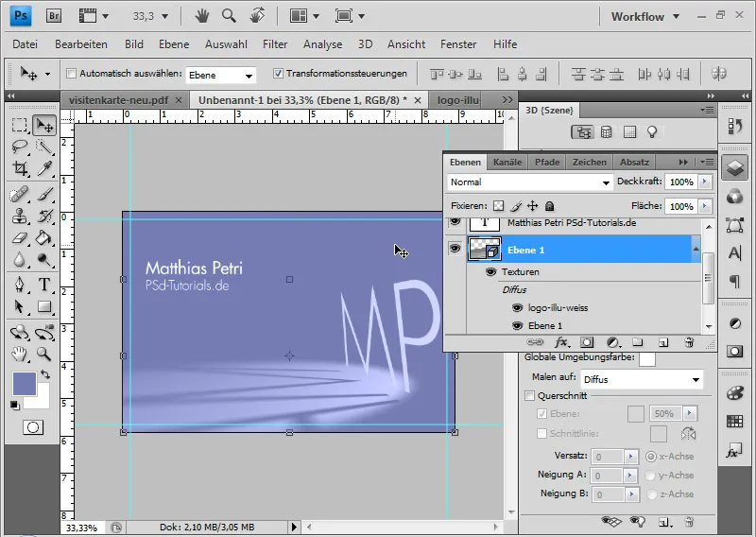Swap foreground and background colors
This screenshot has width=756, height=537.
click(45, 374)
